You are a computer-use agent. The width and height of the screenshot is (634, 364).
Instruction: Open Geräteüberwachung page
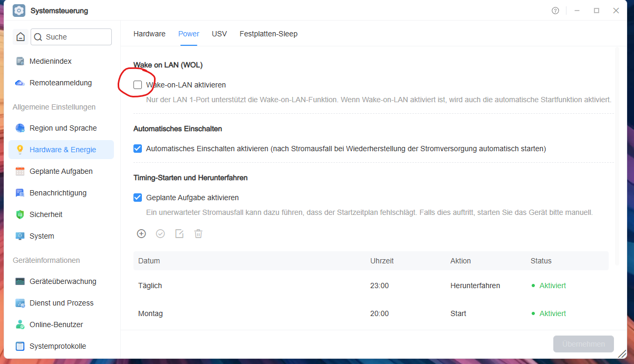point(61,281)
